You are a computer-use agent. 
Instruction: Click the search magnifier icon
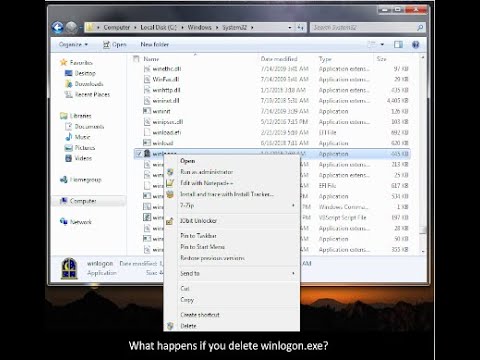coord(420,27)
